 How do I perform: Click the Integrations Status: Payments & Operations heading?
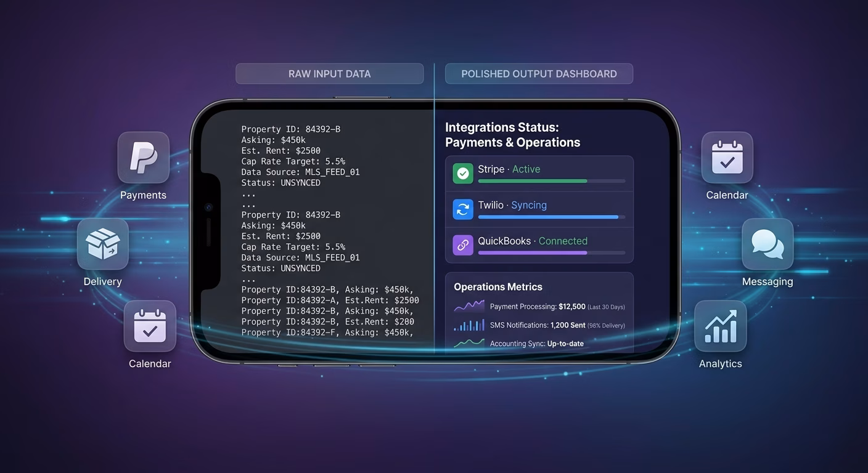tap(513, 135)
